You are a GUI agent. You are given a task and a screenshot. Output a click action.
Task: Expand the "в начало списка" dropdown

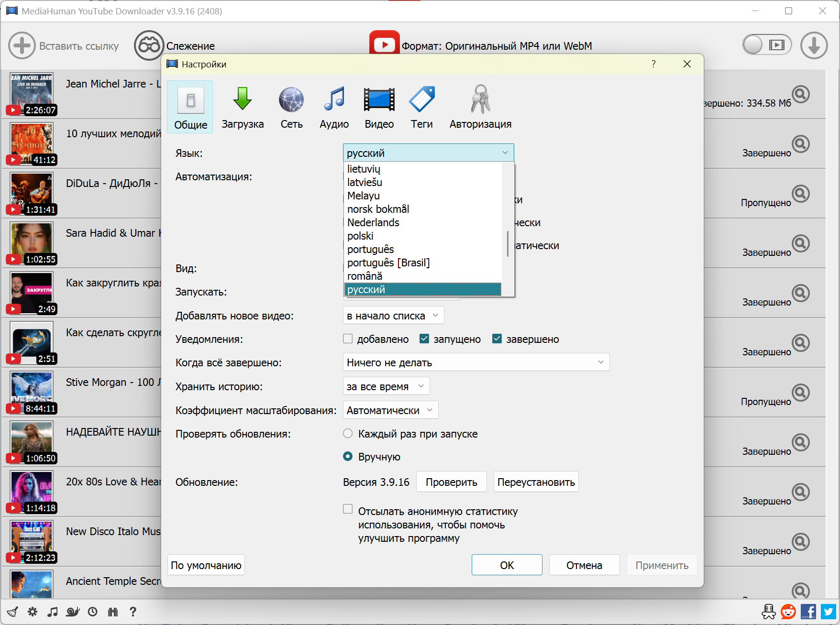[393, 316]
